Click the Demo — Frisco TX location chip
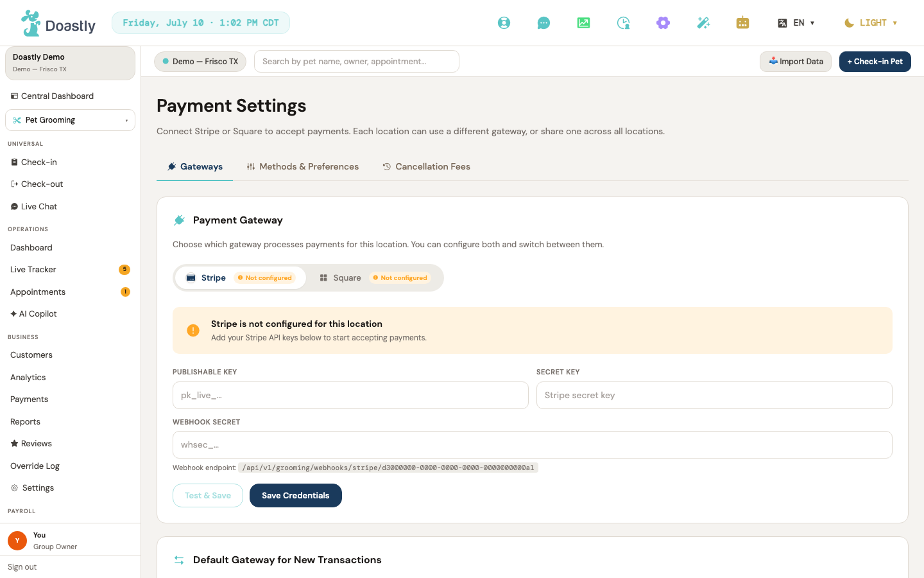The height and width of the screenshot is (578, 924). [200, 62]
